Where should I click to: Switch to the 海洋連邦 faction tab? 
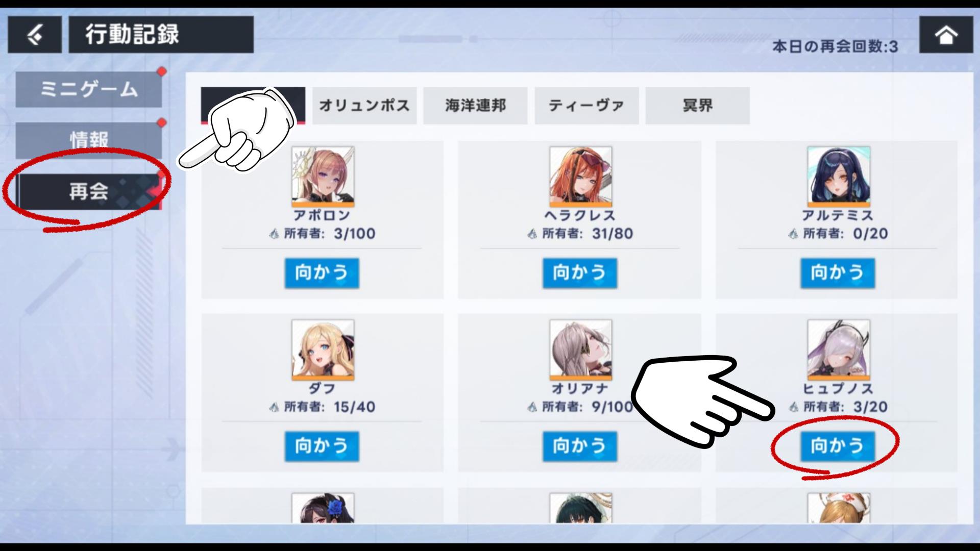coord(475,106)
